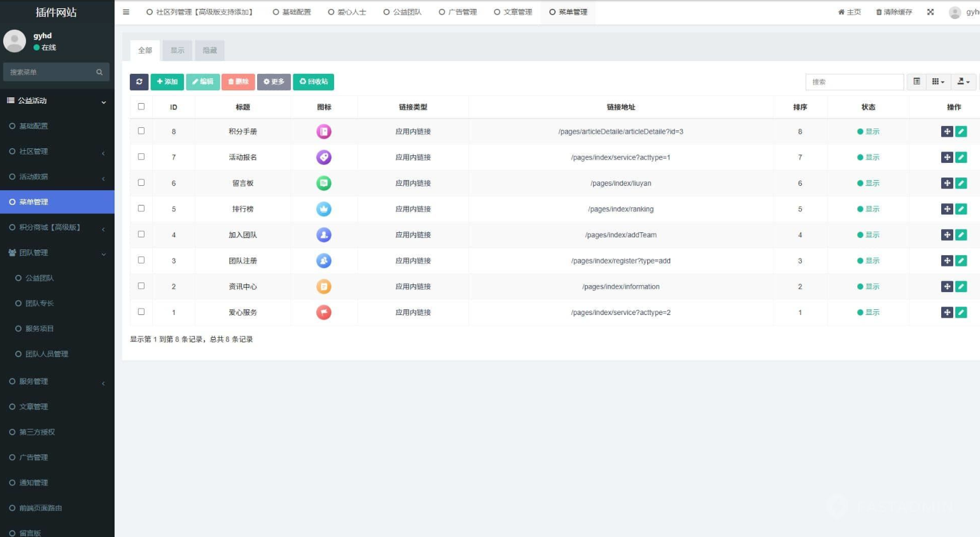Open the 文章管理 top navigation tab
980x537 pixels.
[513, 12]
